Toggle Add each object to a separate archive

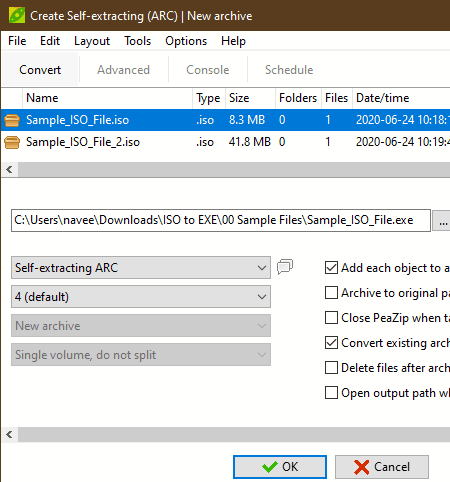[331, 268]
